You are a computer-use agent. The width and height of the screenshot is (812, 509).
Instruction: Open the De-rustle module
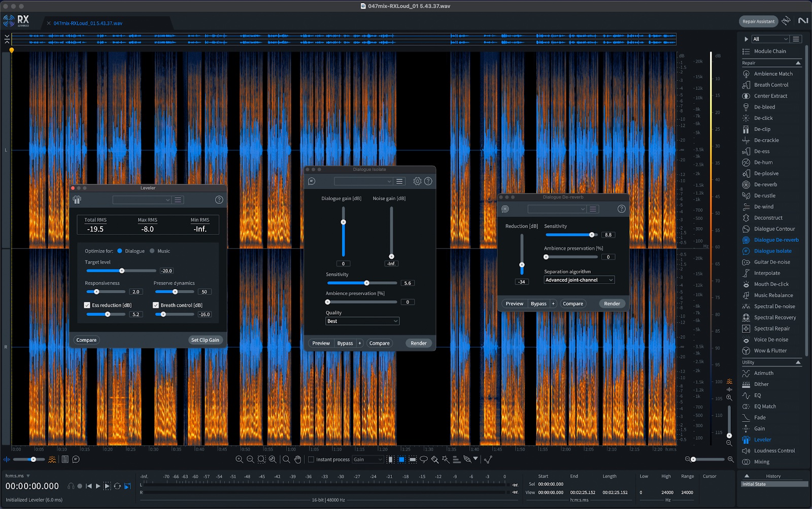(x=764, y=196)
